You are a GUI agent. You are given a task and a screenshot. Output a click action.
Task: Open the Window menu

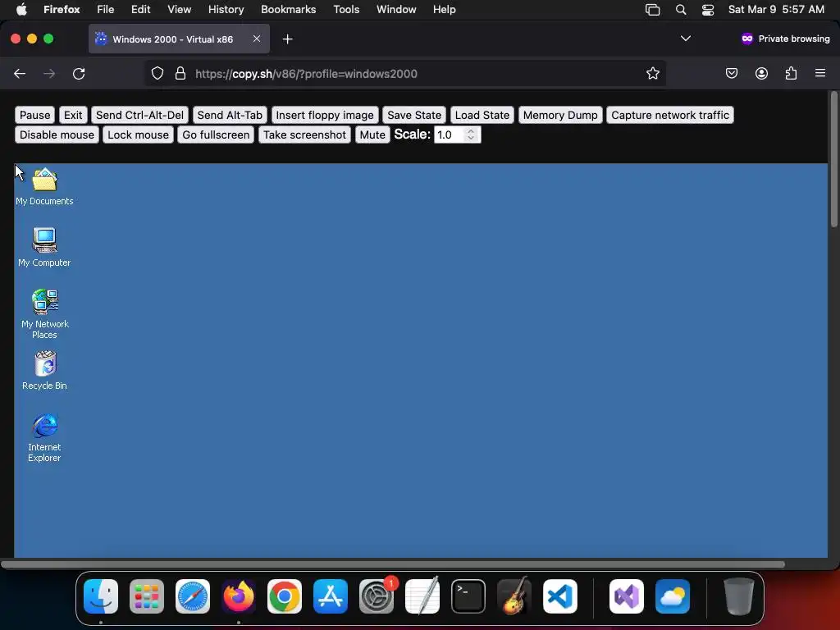pyautogui.click(x=396, y=10)
